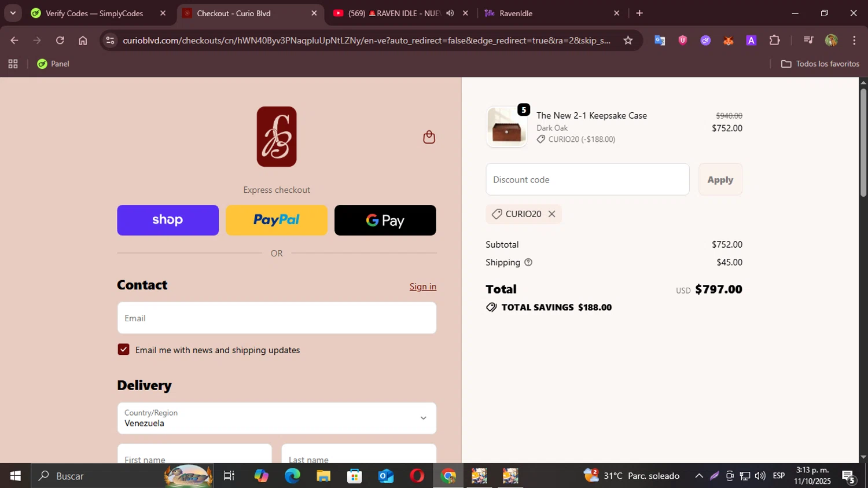Open the apps grid in bookmarks bar
The height and width of the screenshot is (488, 868).
pyautogui.click(x=13, y=64)
